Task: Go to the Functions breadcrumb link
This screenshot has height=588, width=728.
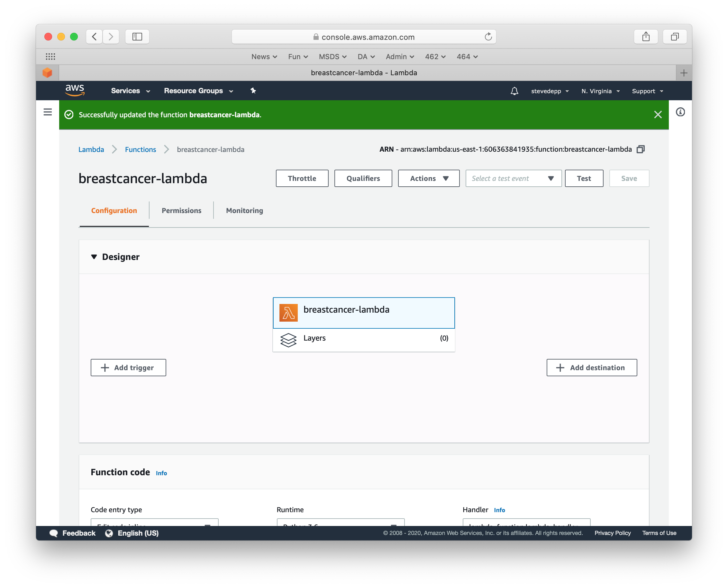Action: [x=140, y=149]
